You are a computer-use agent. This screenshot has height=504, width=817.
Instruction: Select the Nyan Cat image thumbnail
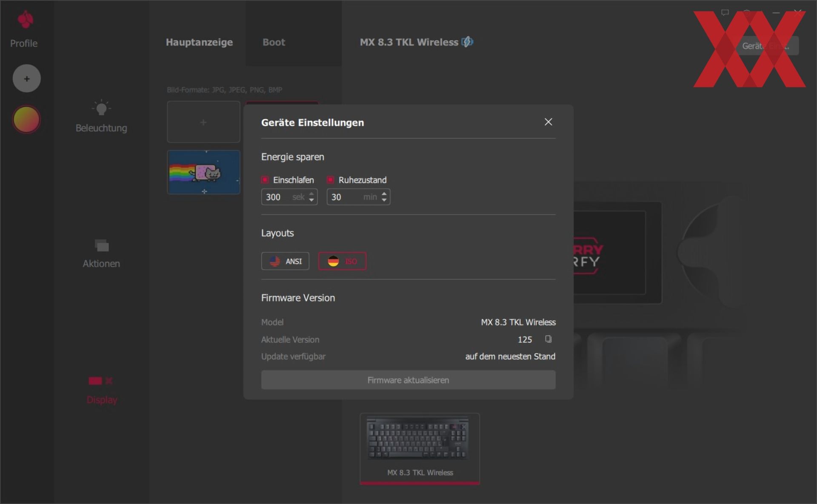(203, 172)
